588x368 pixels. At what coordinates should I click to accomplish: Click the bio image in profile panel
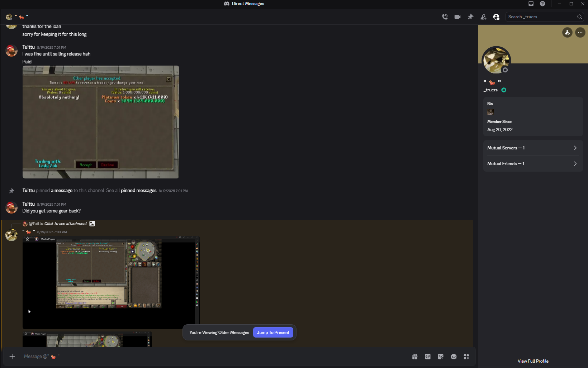tap(490, 112)
